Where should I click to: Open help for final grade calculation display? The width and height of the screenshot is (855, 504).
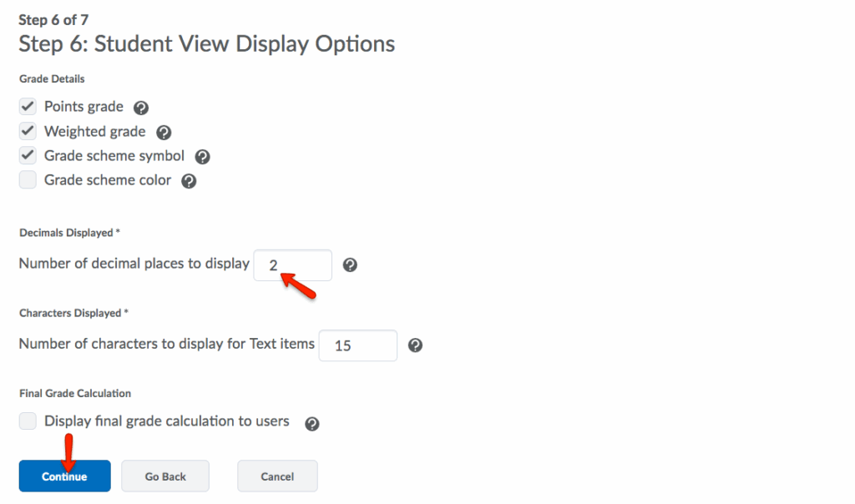pos(312,424)
